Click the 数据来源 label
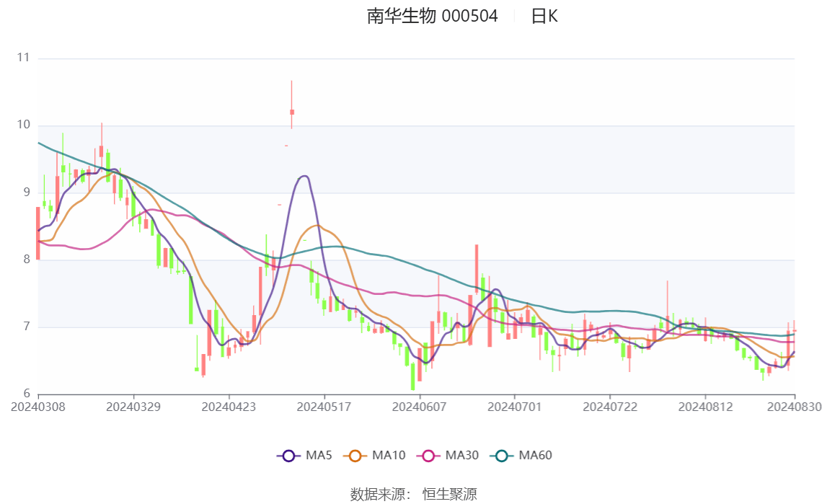Image resolution: width=827 pixels, height=504 pixels. click(380, 494)
